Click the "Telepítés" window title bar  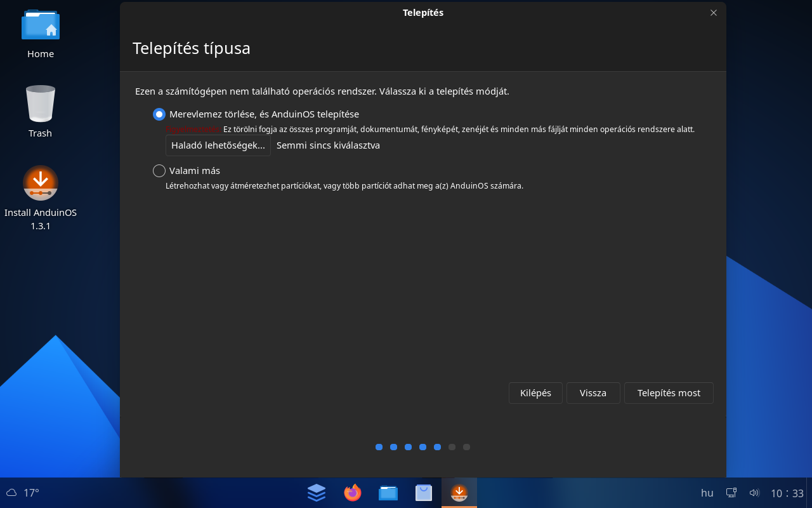pyautogui.click(x=423, y=13)
